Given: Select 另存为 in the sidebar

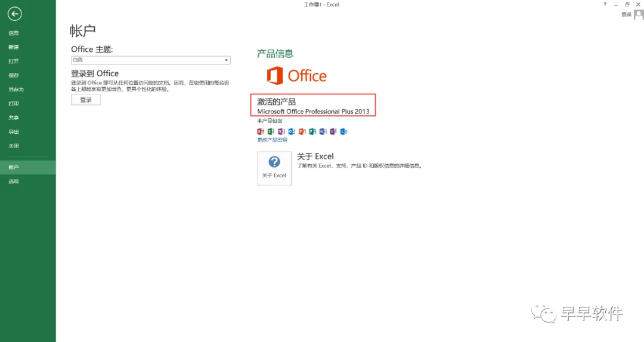Looking at the screenshot, I should (16, 90).
